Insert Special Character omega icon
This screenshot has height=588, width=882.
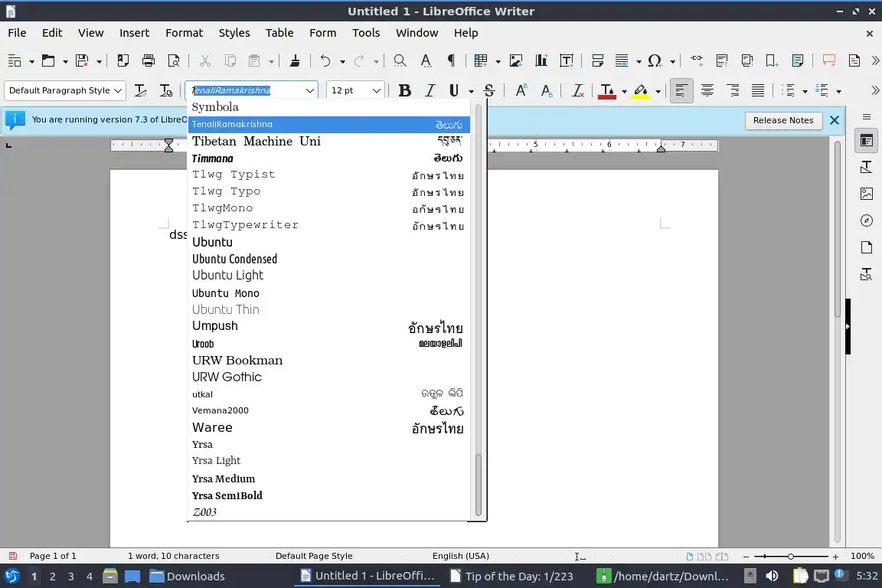(x=654, y=60)
